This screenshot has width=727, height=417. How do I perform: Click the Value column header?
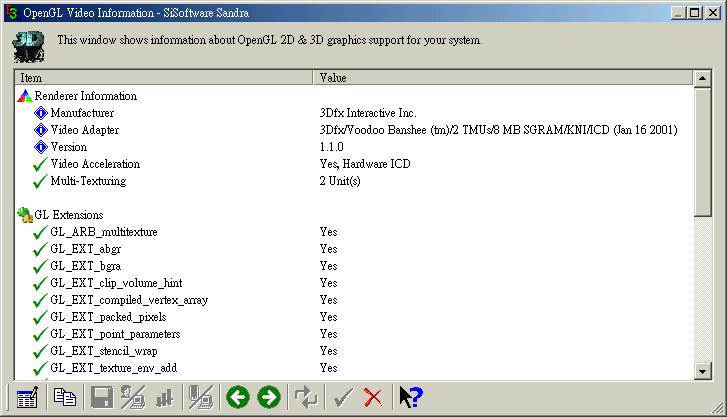coord(503,78)
